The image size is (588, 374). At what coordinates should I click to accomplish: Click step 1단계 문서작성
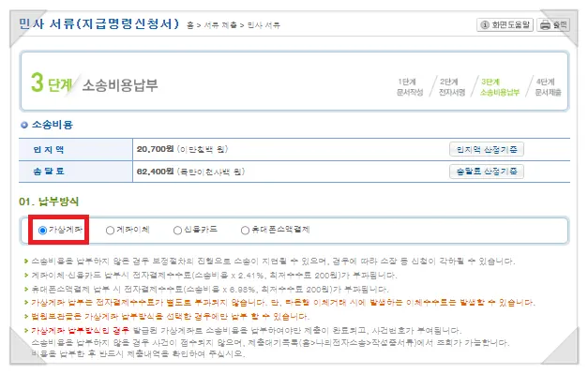tap(410, 87)
